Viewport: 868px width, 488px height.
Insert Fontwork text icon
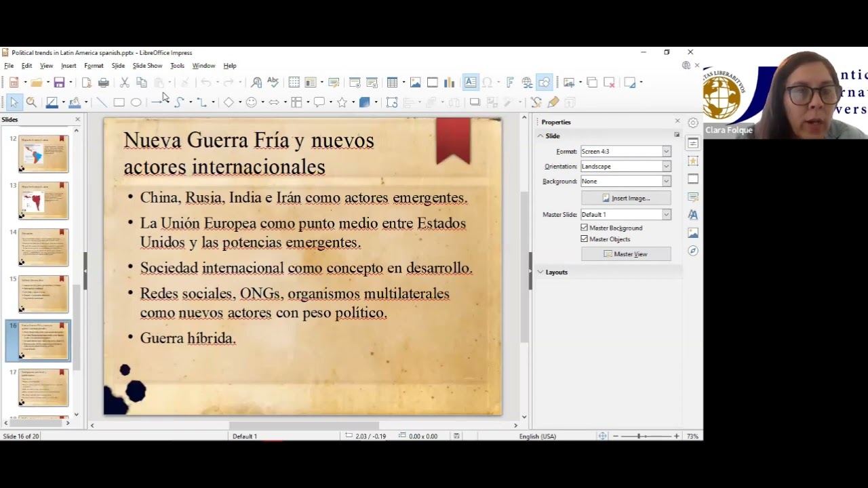510,83
